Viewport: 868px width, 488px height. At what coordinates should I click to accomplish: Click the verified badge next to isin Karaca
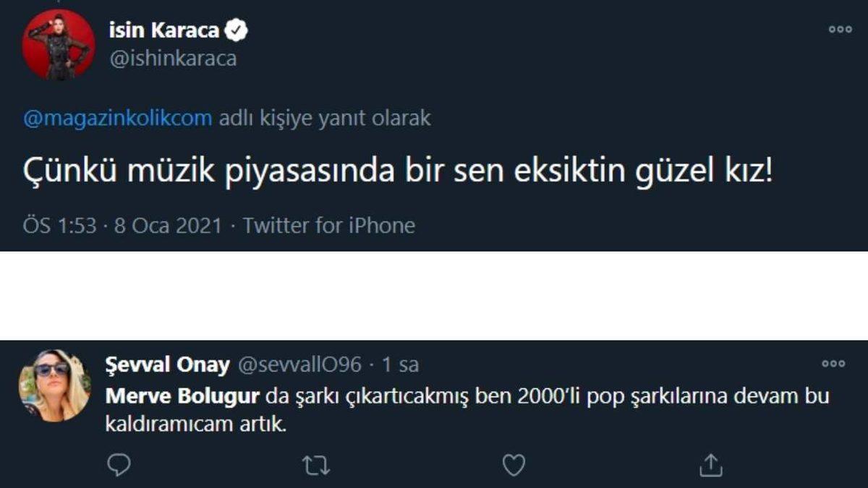click(x=235, y=29)
